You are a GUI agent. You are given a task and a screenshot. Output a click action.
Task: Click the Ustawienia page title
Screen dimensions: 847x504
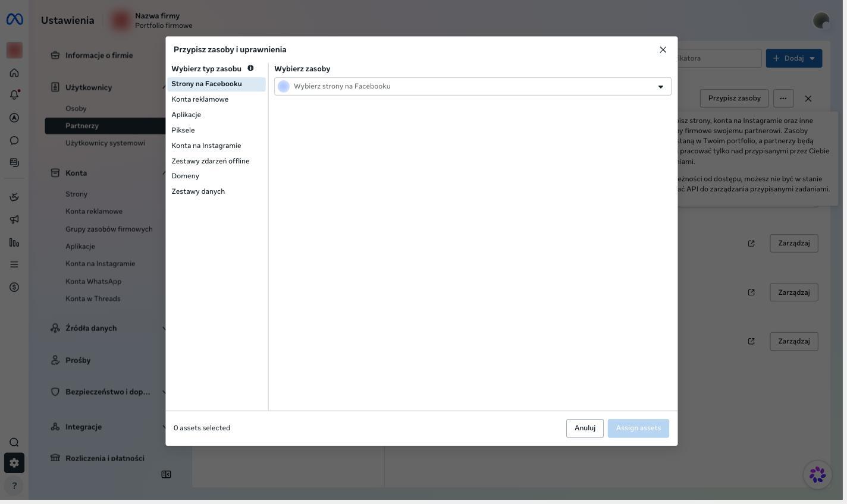68,21
